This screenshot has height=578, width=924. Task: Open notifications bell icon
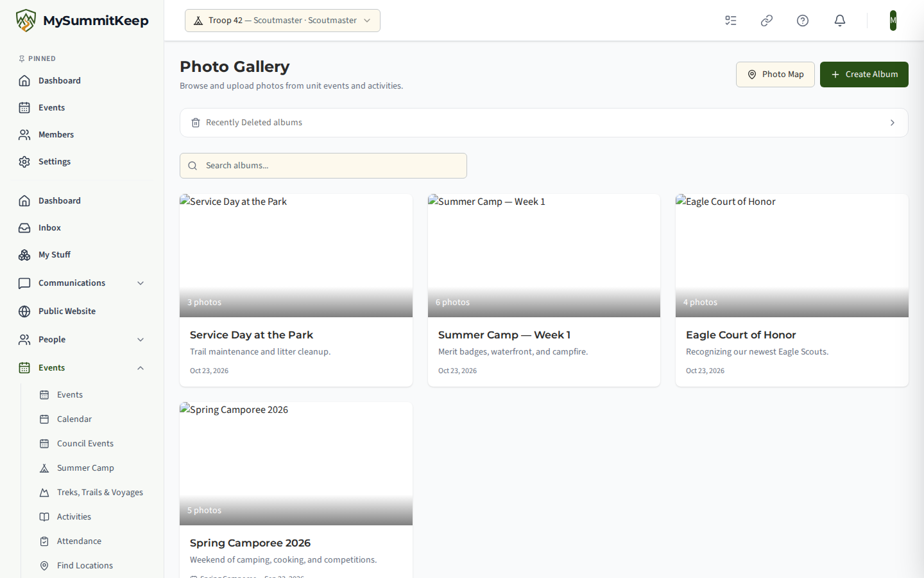click(x=840, y=21)
